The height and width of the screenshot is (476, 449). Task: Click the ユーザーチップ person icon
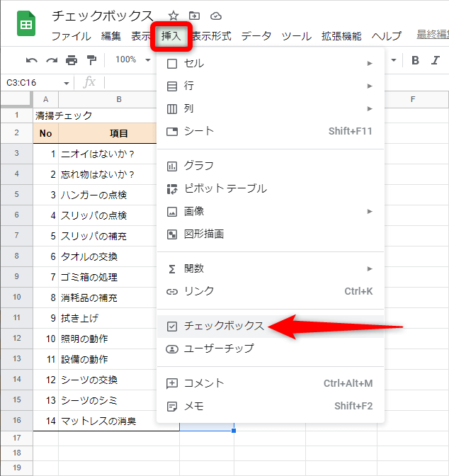pos(172,349)
